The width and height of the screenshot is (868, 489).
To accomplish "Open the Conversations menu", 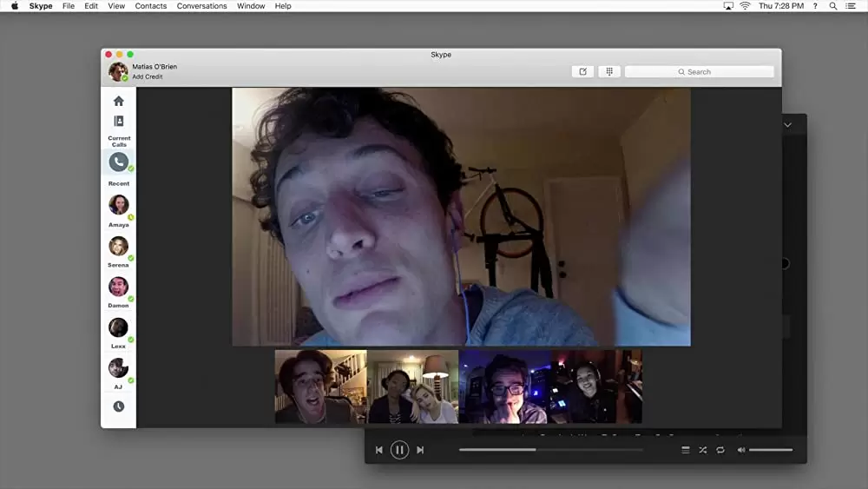I will [x=201, y=6].
